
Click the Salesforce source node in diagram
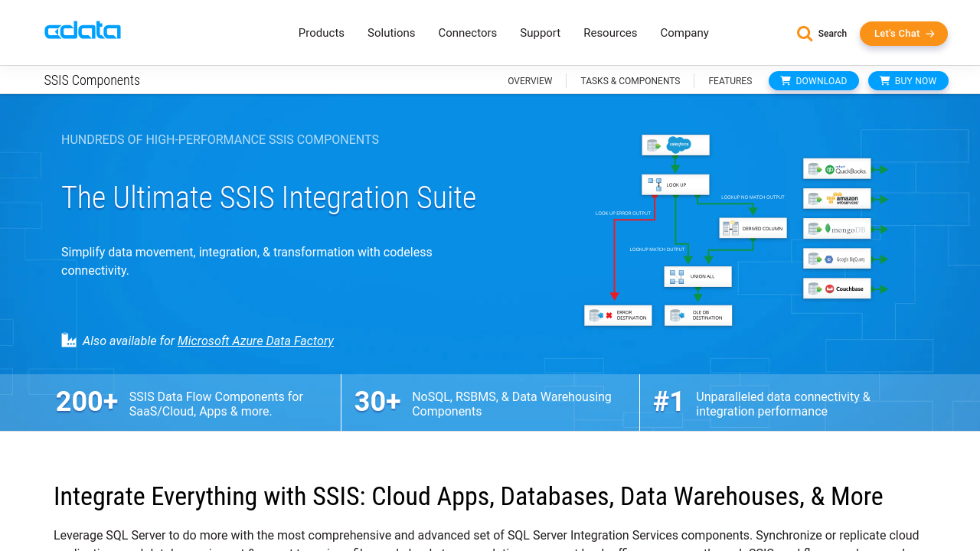(675, 145)
